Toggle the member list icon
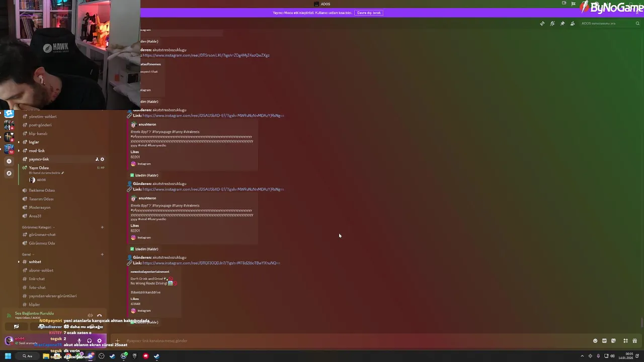Viewport: 644px width, 362px height. 573,24
